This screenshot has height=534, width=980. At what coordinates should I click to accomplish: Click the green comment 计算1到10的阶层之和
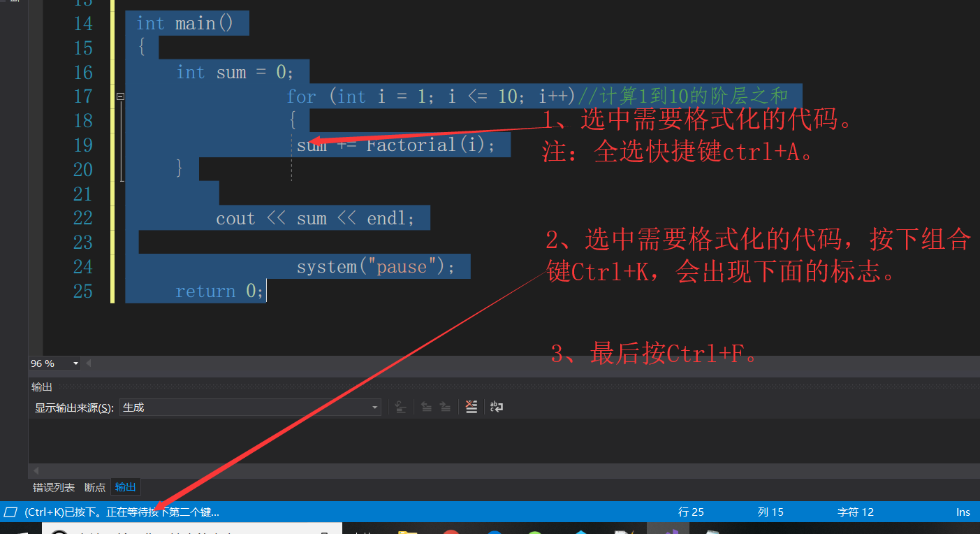click(683, 96)
